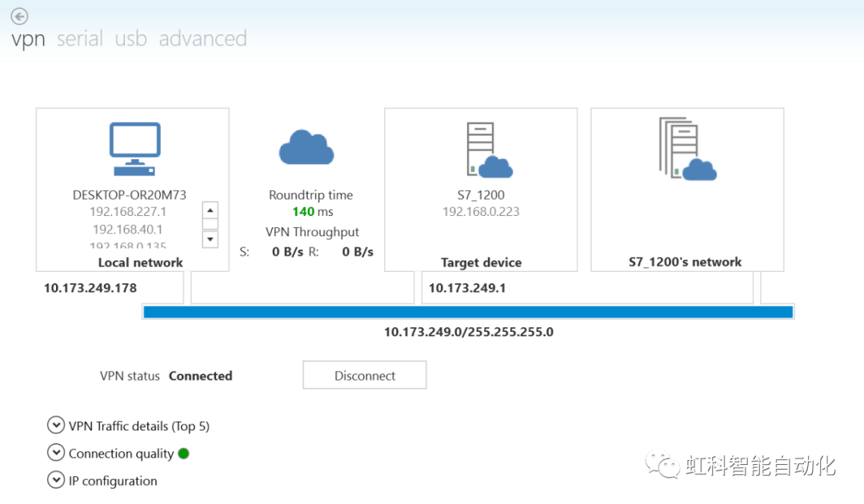The width and height of the screenshot is (864, 504).
Task: Expand the IP configuration section
Action: (56, 480)
